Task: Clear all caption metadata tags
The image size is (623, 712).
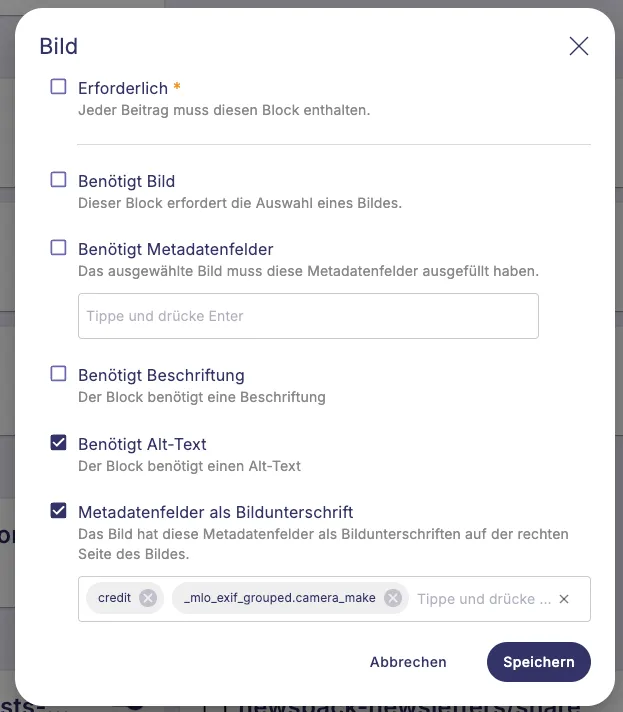Action: tap(564, 599)
